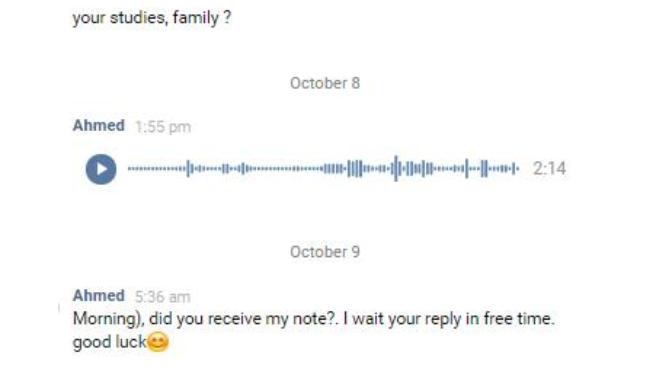Click the 1:55 pm timestamp
The image size is (672, 378).
click(x=163, y=127)
